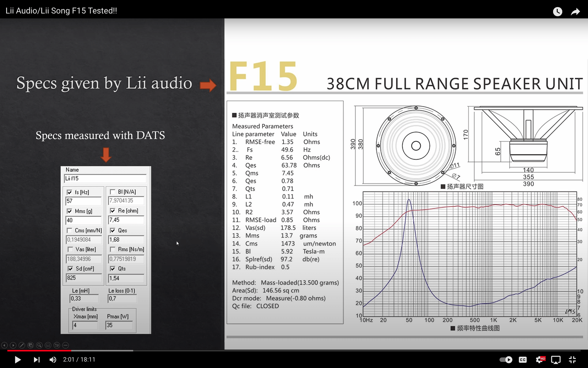Toggle subtitles icon in slideshow controls
The height and width of the screenshot is (368, 588).
(x=48, y=345)
